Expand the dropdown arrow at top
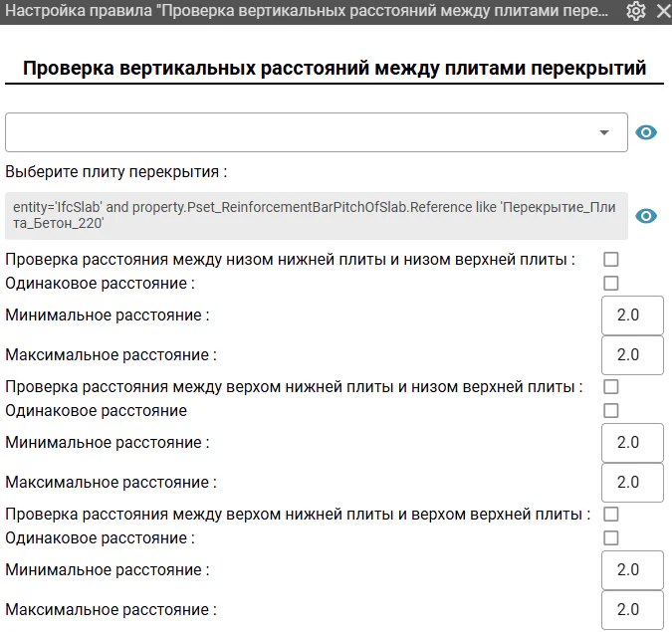This screenshot has height=632, width=672. 604,132
